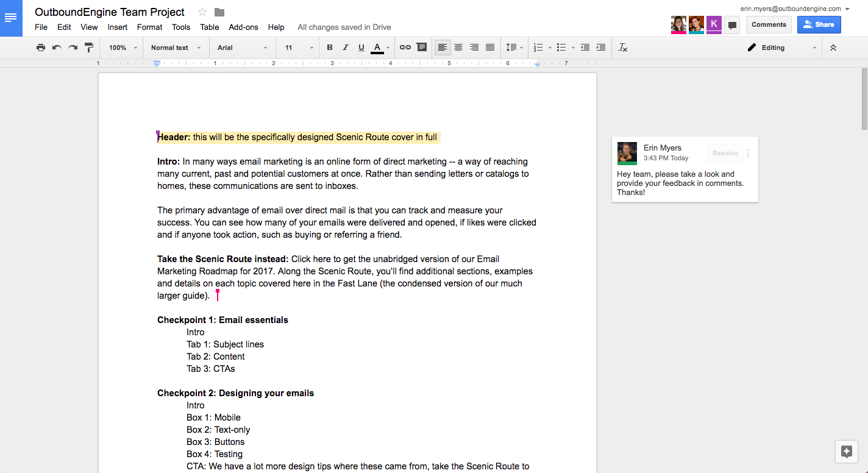Click the Comments button

coord(769,24)
